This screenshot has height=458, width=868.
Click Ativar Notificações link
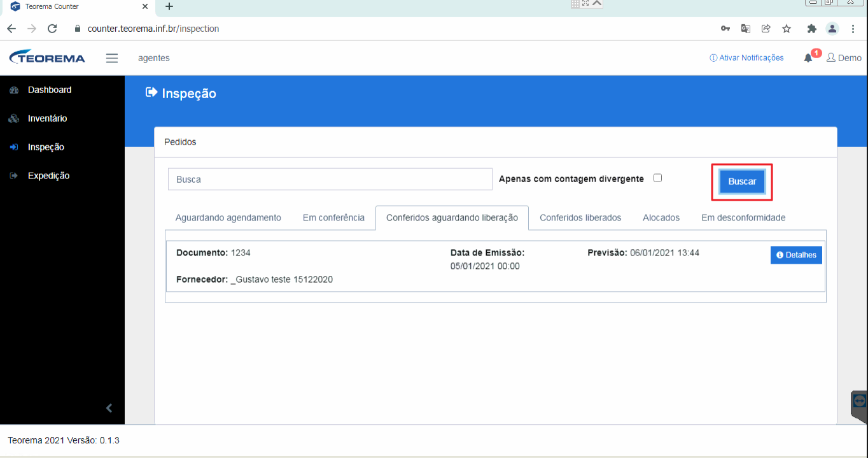pos(746,58)
